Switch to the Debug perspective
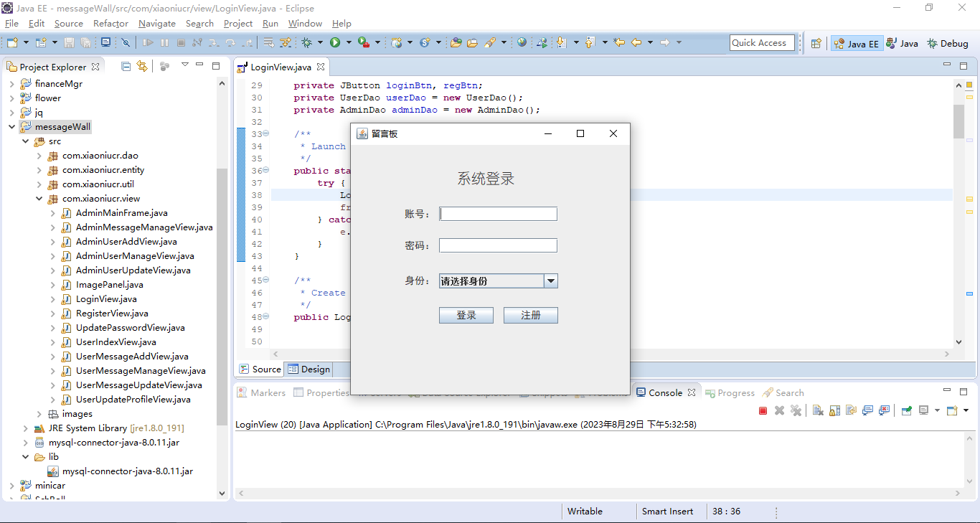The image size is (980, 523). [x=947, y=43]
